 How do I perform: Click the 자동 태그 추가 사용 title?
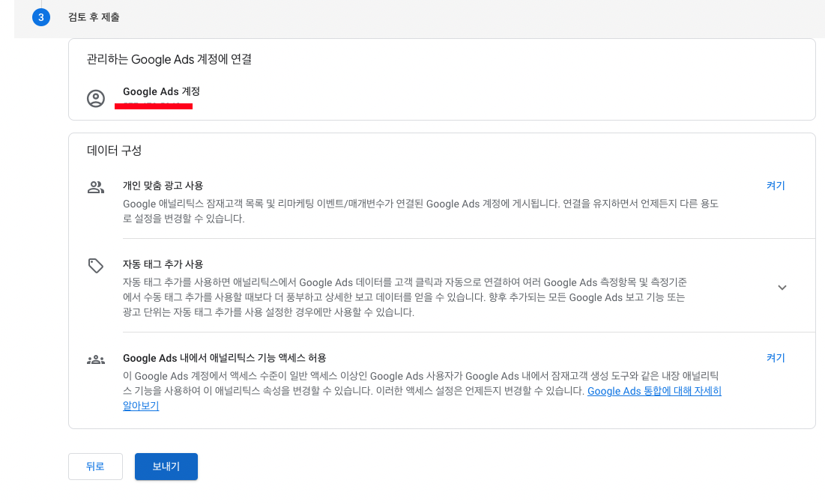(163, 264)
